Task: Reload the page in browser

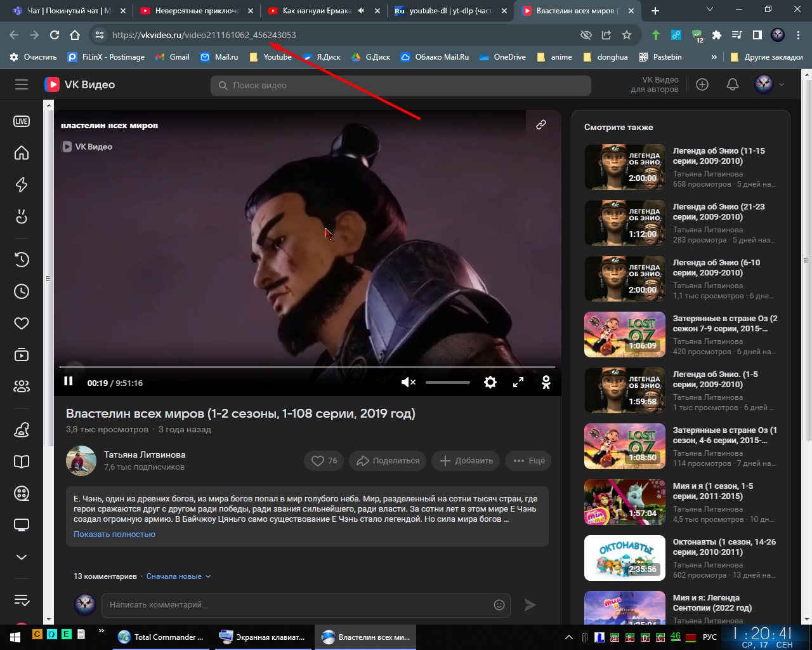Action: click(x=55, y=35)
